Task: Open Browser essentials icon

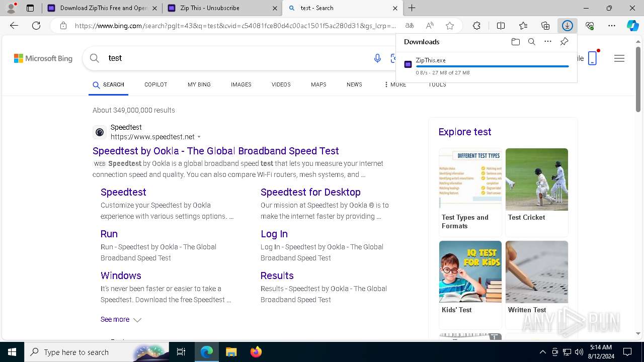Action: (x=590, y=26)
